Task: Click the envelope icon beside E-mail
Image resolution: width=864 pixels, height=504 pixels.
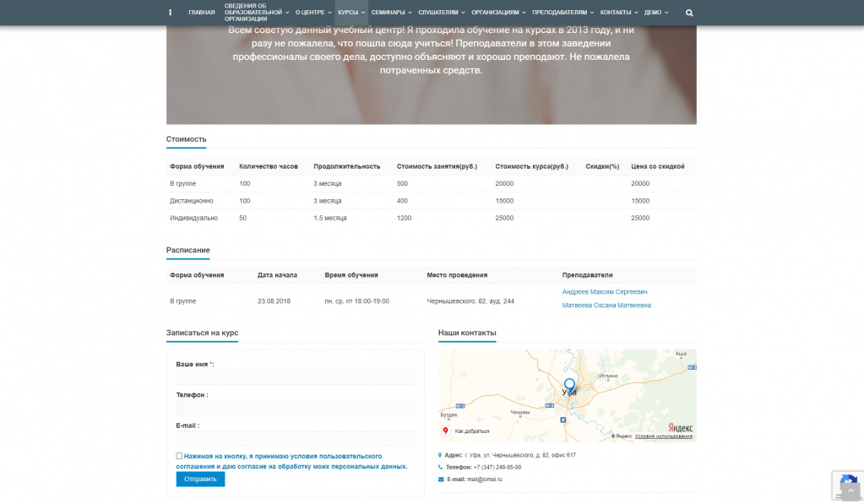Action: coord(440,479)
